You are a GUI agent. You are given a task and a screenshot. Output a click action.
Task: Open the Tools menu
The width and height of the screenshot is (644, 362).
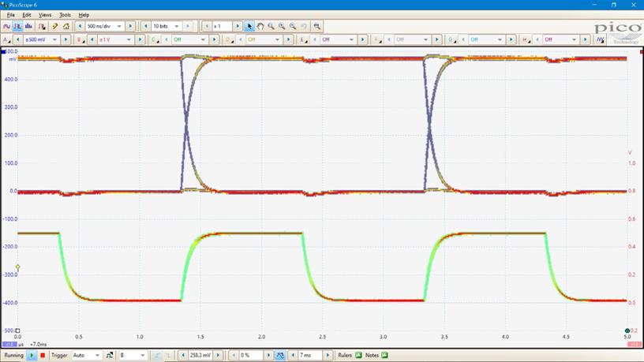tap(65, 15)
